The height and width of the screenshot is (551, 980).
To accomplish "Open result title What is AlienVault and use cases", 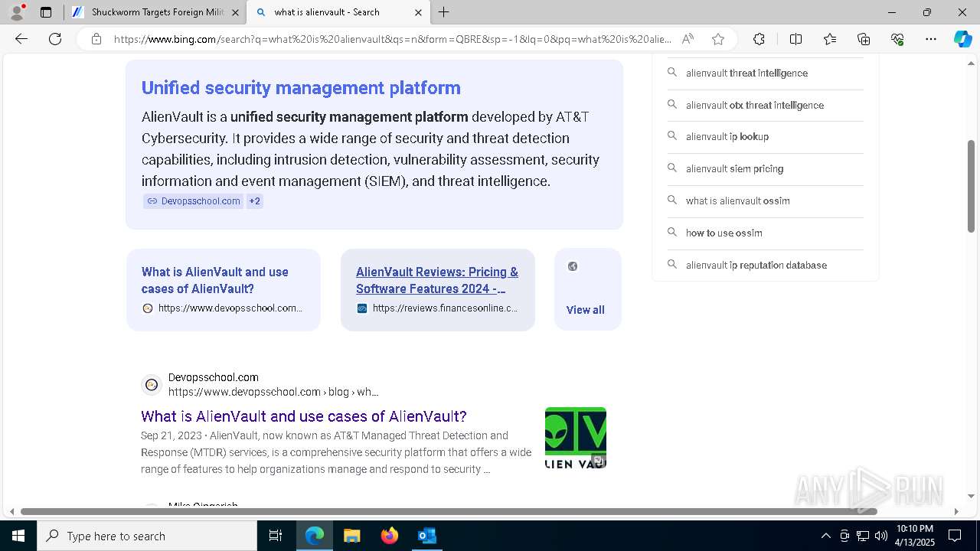I will pyautogui.click(x=304, y=416).
